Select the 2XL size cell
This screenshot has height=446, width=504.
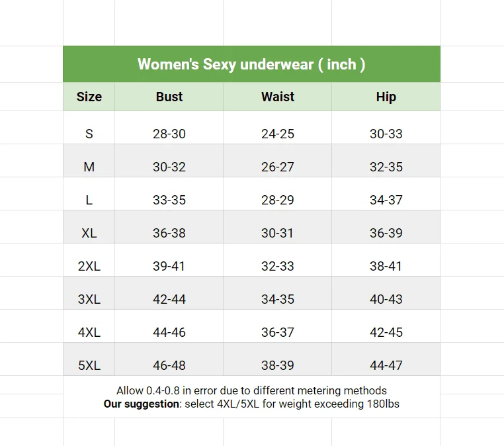coord(89,266)
